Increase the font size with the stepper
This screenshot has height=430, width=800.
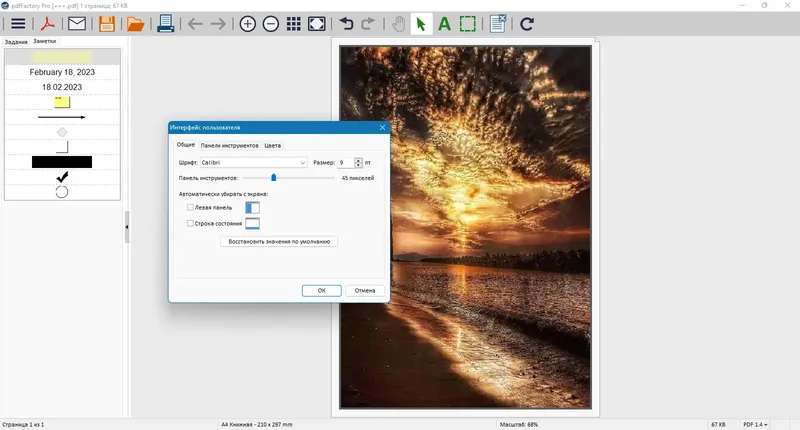pos(358,160)
